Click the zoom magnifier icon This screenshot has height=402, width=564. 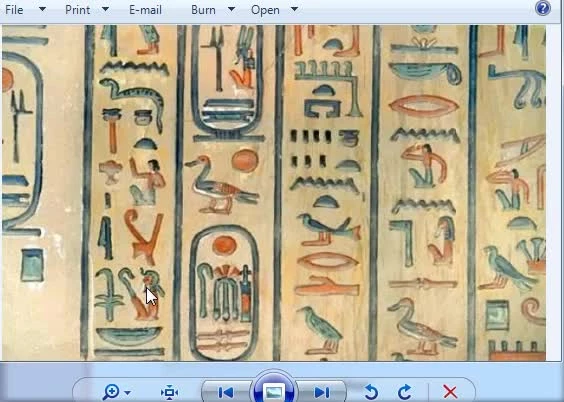[111, 392]
